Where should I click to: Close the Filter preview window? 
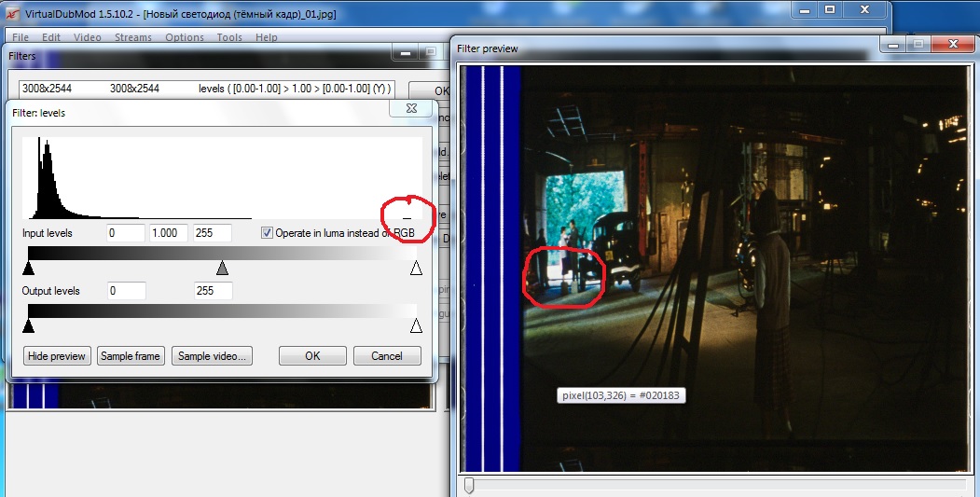[953, 44]
